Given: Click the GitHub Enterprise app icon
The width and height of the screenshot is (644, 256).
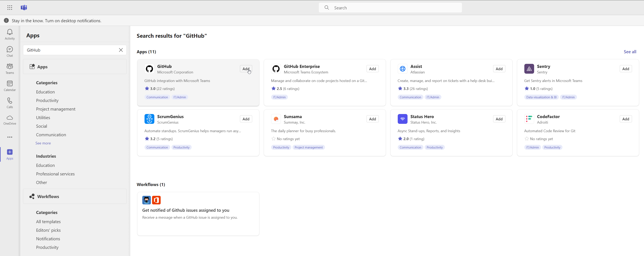Looking at the screenshot, I should [276, 69].
